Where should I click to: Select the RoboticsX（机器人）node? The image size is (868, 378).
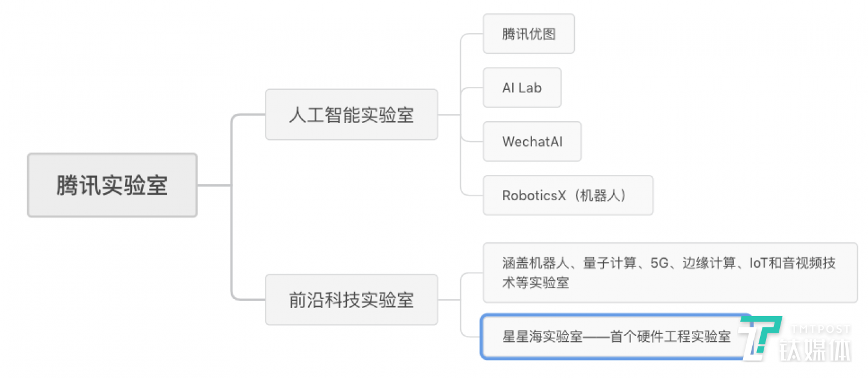click(568, 195)
